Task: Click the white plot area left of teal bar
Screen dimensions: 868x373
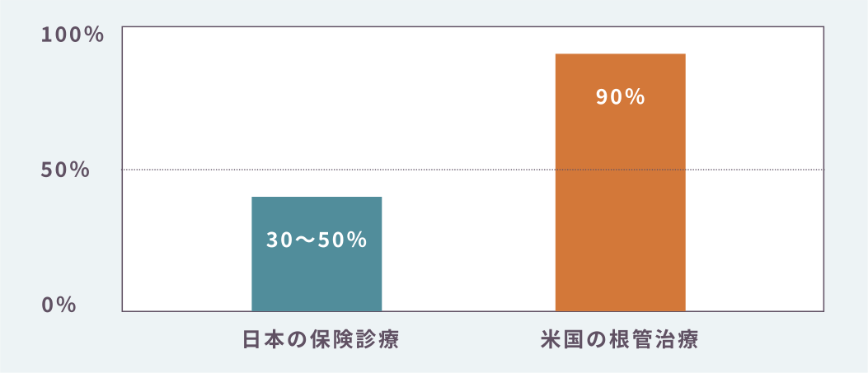Action: pos(186,247)
